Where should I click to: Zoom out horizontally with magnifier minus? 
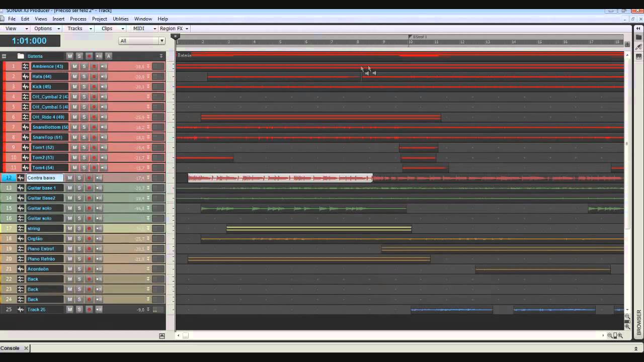coord(610,335)
